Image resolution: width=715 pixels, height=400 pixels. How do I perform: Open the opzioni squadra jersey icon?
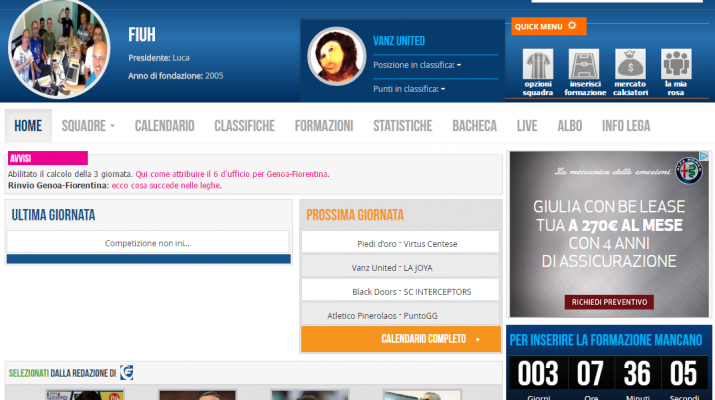coord(538,63)
